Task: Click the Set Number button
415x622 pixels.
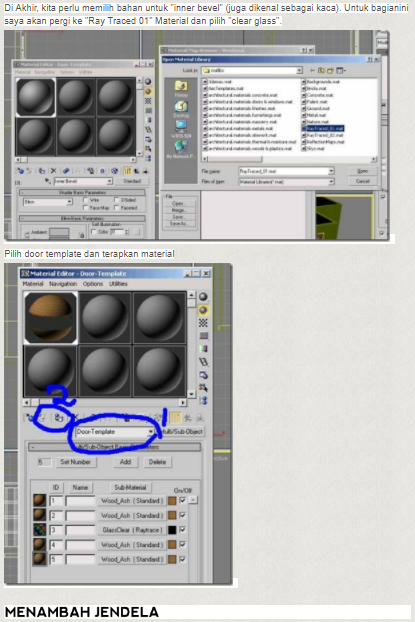Action: (75, 462)
